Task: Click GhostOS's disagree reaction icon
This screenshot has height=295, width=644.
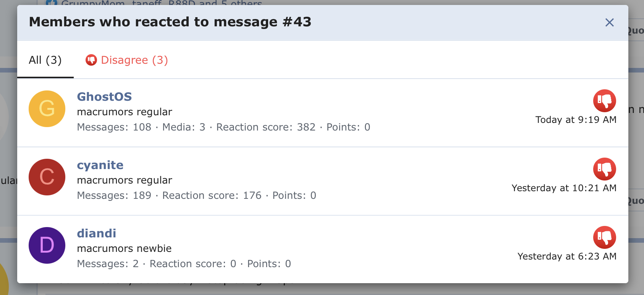Action: [604, 101]
